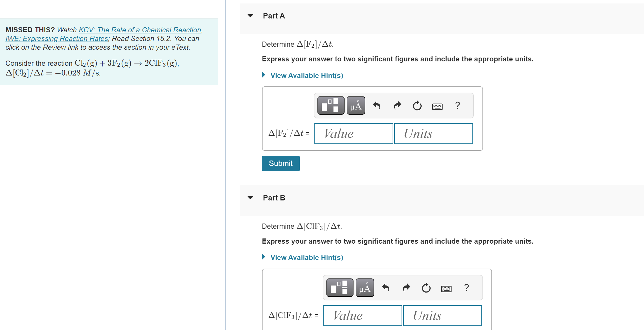Reset the Part B answer field
The height and width of the screenshot is (330, 644).
426,287
